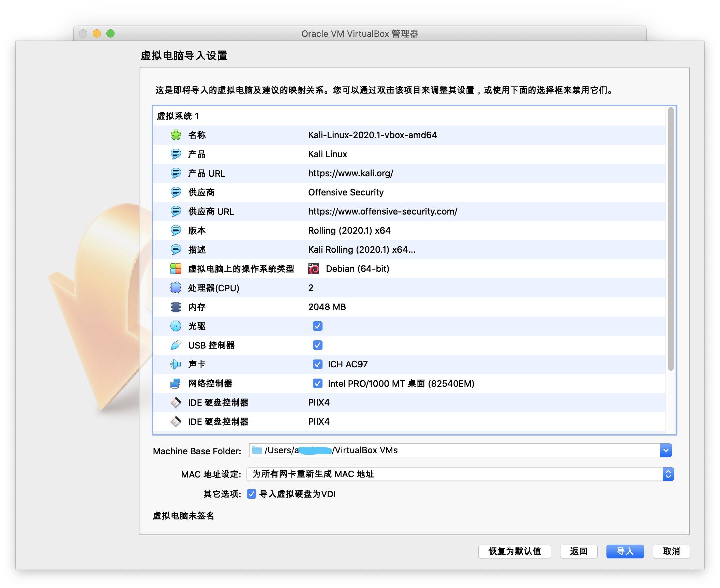Click the 取消 button
The image size is (720, 588).
click(x=671, y=551)
